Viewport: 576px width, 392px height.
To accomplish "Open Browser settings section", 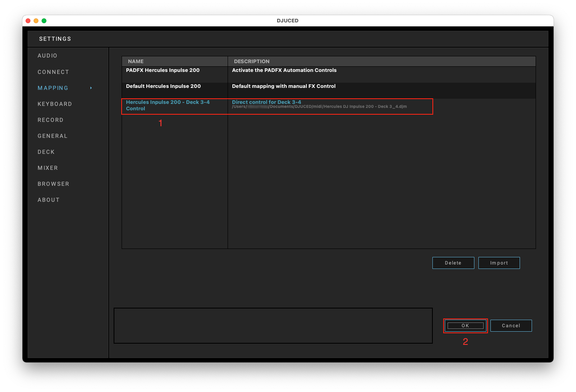I will coord(53,184).
